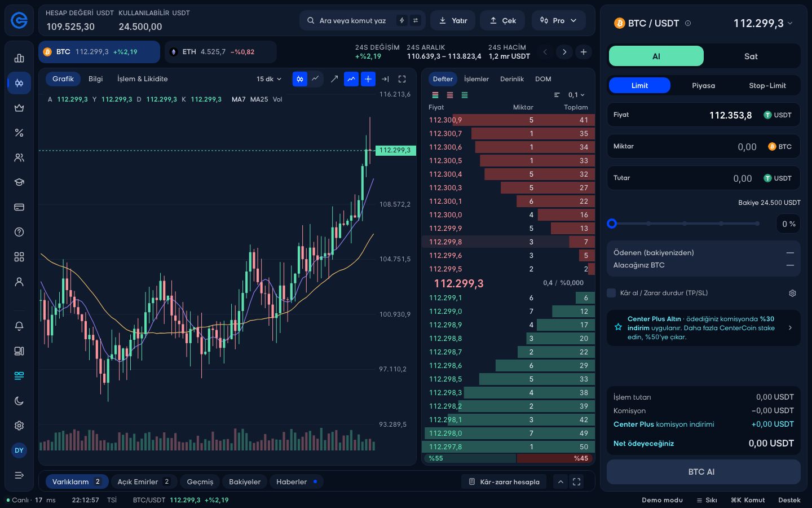The width and height of the screenshot is (812, 508).
Task: Open the credit card icon in sidebar
Action: click(19, 207)
